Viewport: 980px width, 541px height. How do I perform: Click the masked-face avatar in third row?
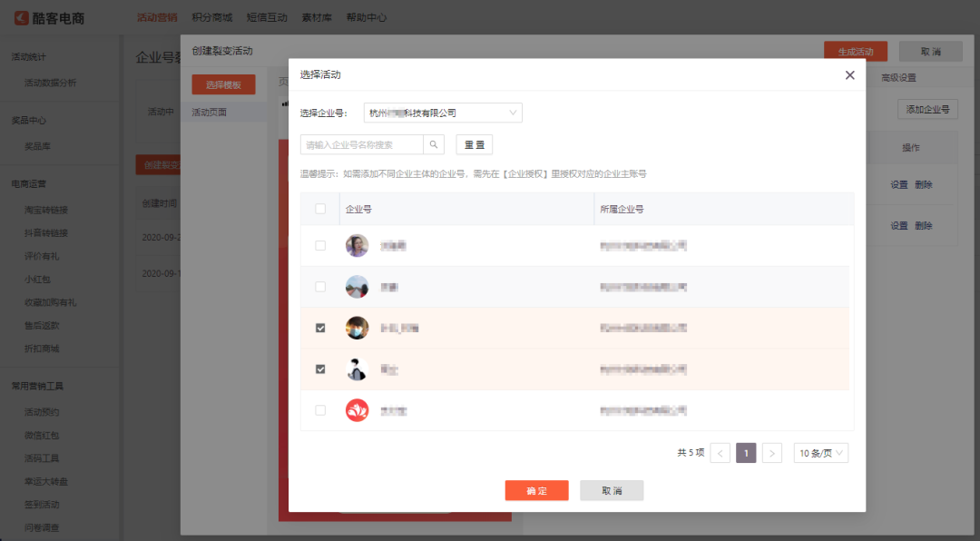[x=357, y=329]
